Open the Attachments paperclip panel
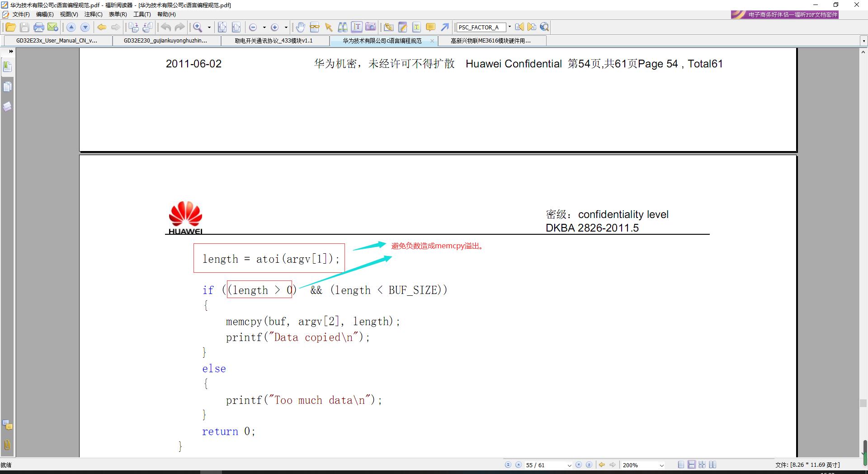 click(7, 445)
